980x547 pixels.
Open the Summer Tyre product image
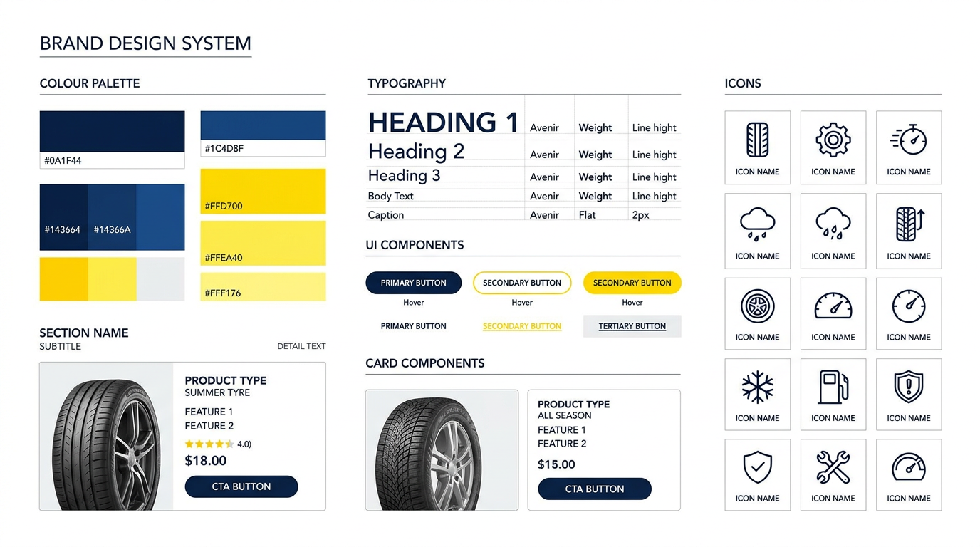pyautogui.click(x=106, y=437)
